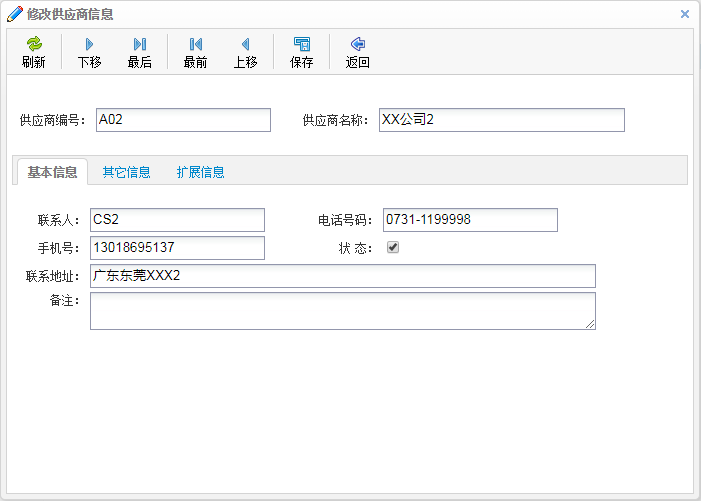Save supplier info with 保存
701x501 pixels.
pos(301,52)
